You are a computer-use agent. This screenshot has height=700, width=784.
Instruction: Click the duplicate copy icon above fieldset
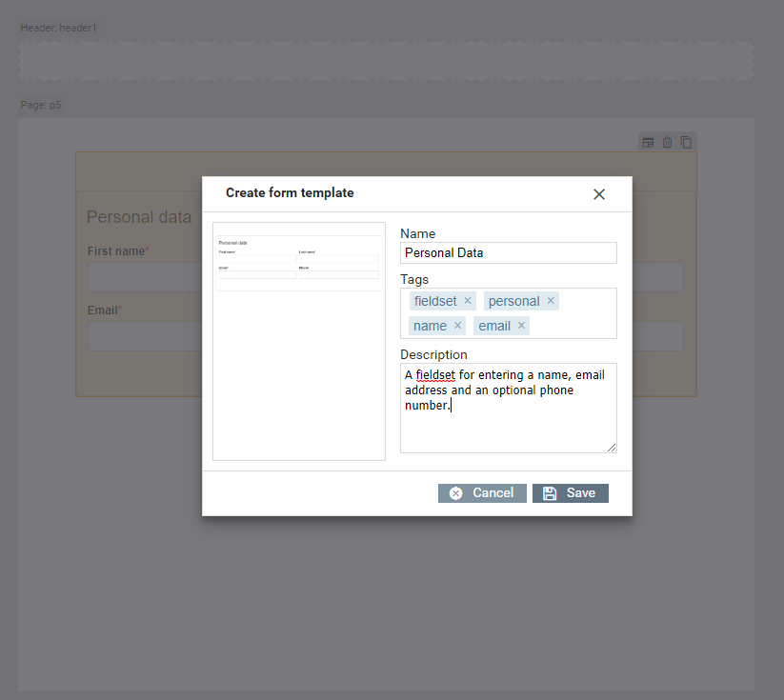click(686, 143)
